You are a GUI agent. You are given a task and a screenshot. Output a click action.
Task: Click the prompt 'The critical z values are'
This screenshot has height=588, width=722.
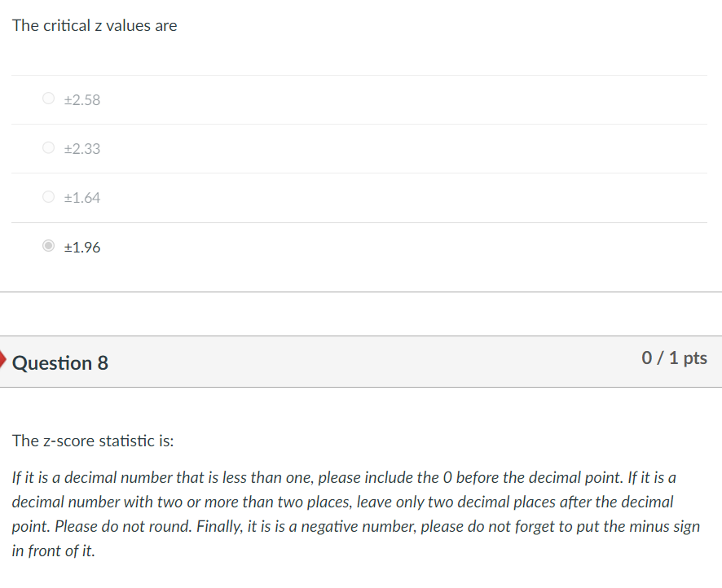tap(94, 25)
